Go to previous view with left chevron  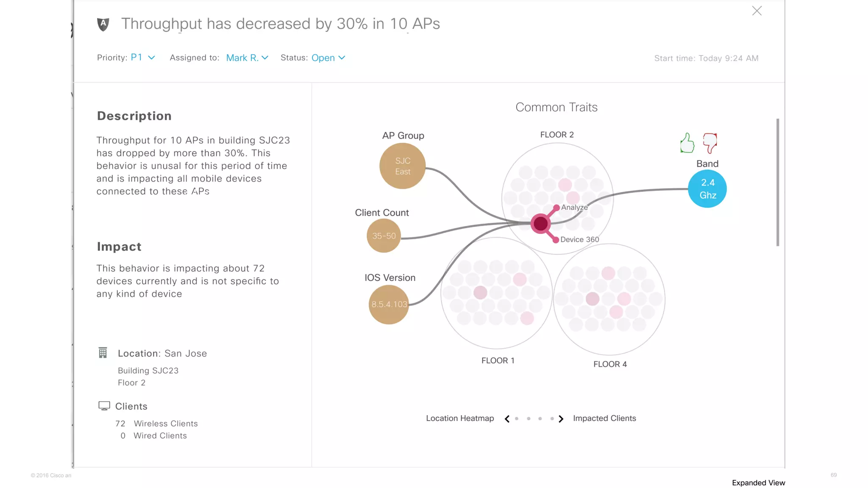pyautogui.click(x=507, y=419)
